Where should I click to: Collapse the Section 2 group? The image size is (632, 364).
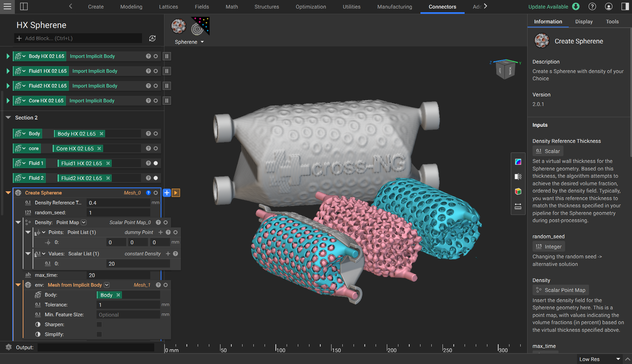pyautogui.click(x=9, y=117)
